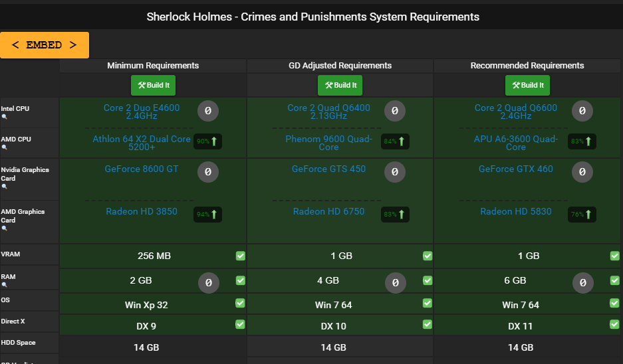623x364 pixels.
Task: Select the Recommended Requirements column header
Action: point(527,66)
